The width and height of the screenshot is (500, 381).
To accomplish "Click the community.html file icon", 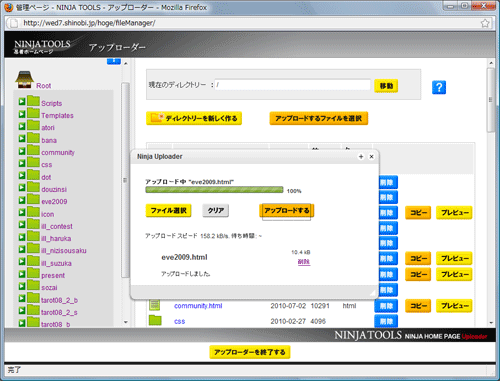I will tap(154, 305).
